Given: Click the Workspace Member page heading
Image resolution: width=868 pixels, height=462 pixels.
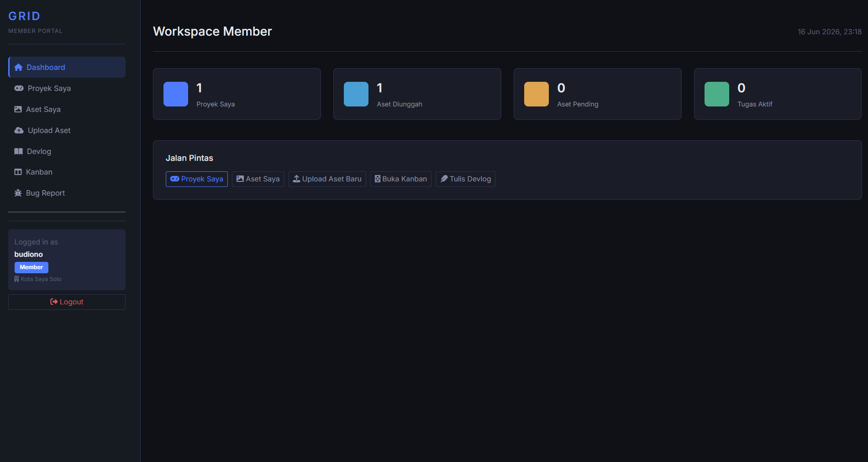Looking at the screenshot, I should (212, 31).
